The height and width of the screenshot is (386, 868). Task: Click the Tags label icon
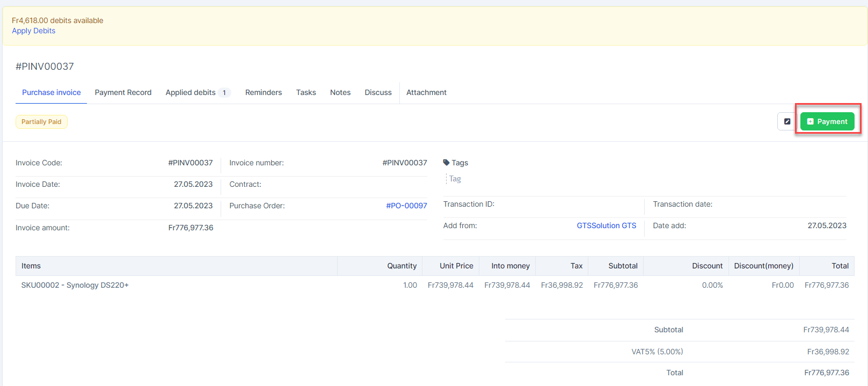click(x=446, y=163)
